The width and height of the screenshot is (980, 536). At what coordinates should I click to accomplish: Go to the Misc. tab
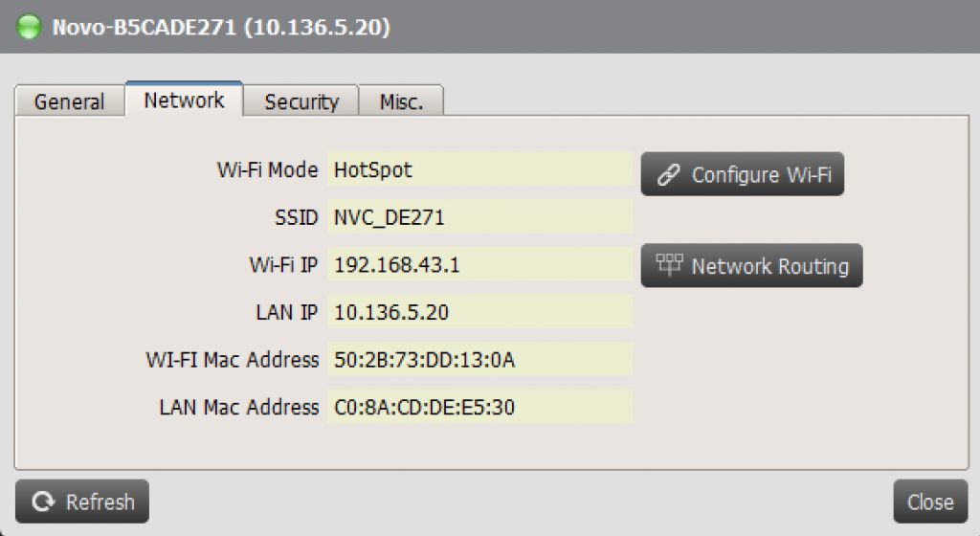[401, 101]
